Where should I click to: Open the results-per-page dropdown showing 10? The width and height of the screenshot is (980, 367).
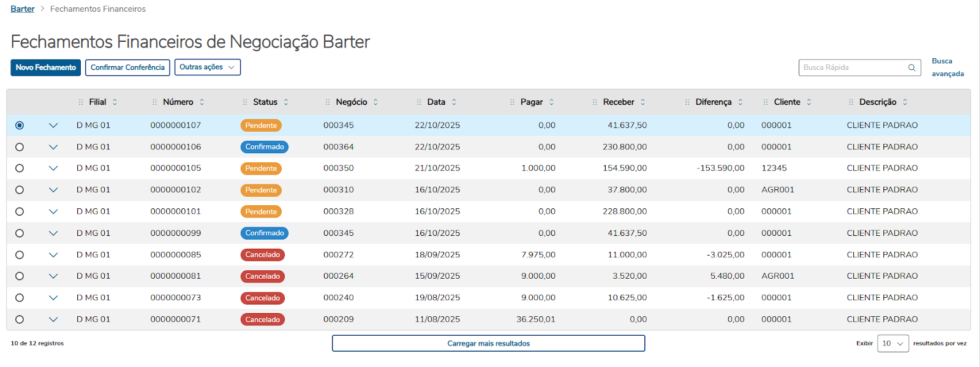coord(892,344)
